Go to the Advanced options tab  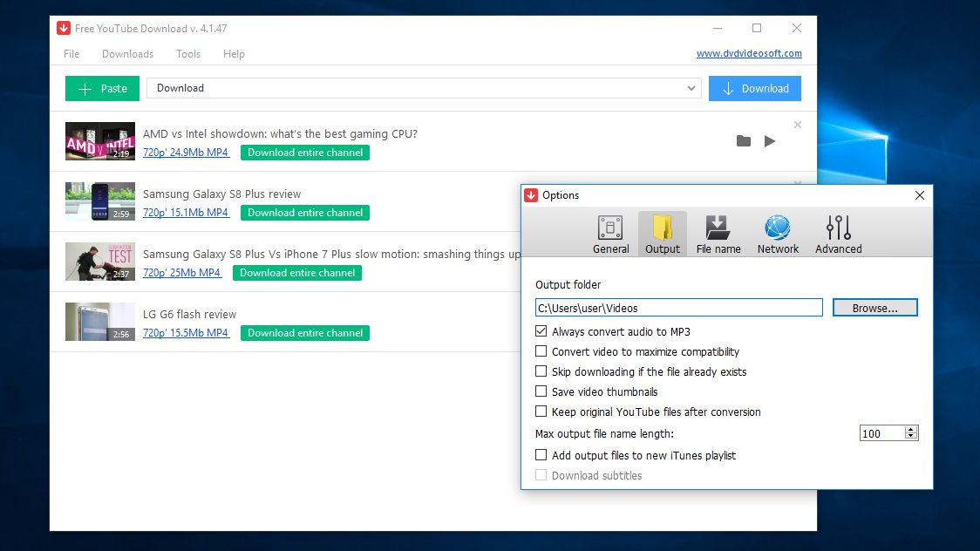point(838,235)
